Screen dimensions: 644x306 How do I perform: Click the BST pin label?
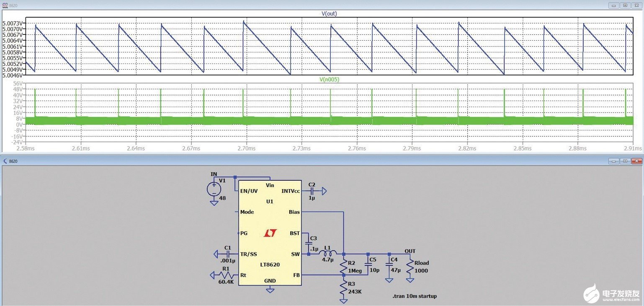[295, 233]
